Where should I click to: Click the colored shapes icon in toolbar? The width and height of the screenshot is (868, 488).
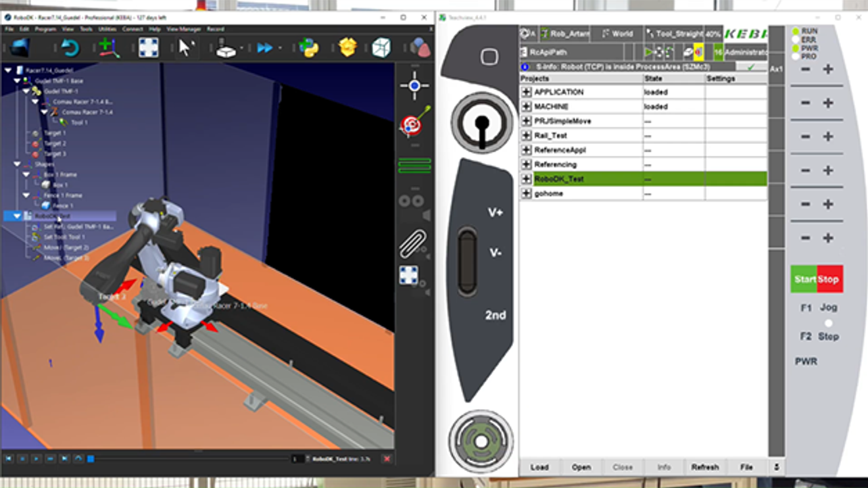point(420,47)
